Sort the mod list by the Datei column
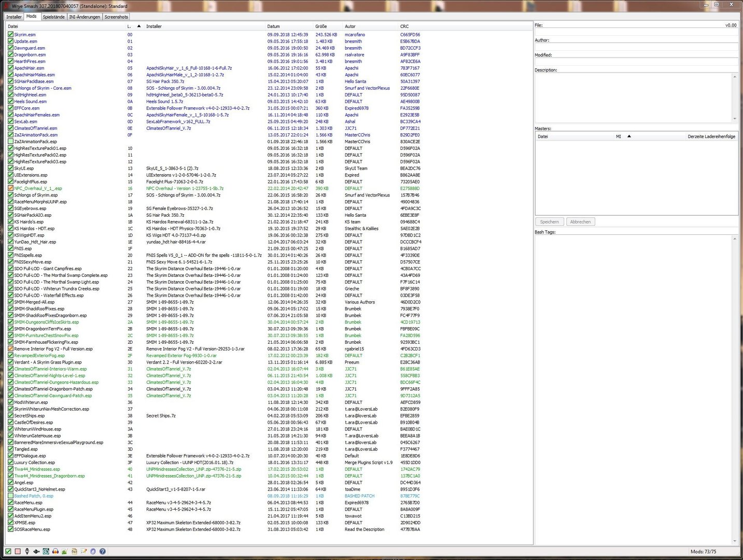 [65, 26]
